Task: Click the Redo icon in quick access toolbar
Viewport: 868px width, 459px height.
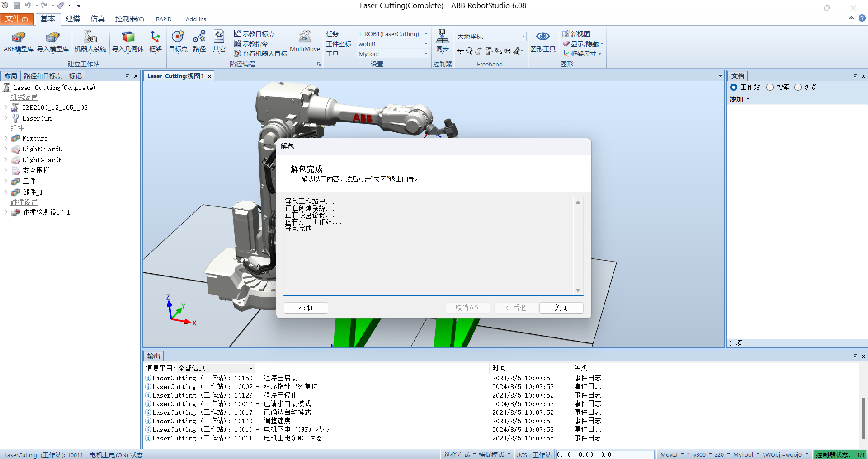Action: pyautogui.click(x=44, y=5)
